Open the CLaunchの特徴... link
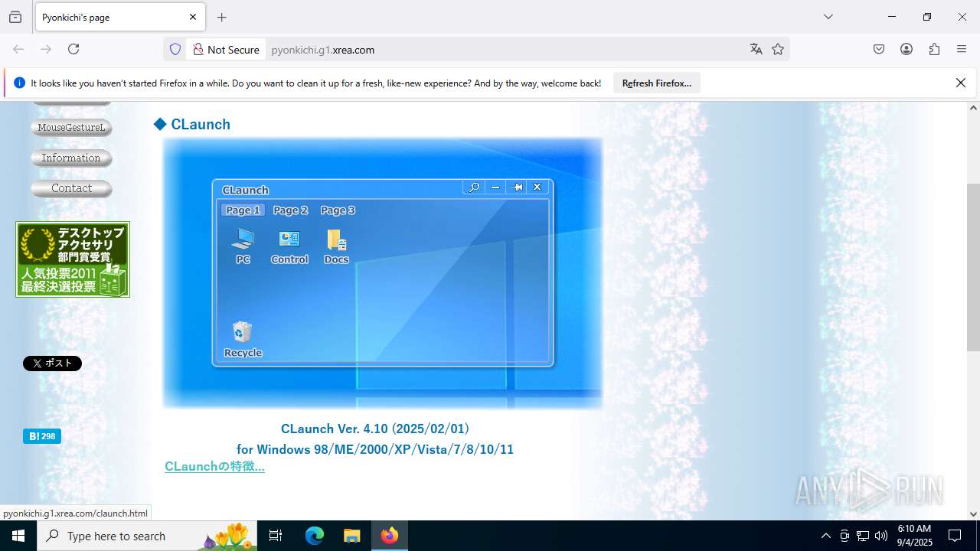 click(x=214, y=466)
